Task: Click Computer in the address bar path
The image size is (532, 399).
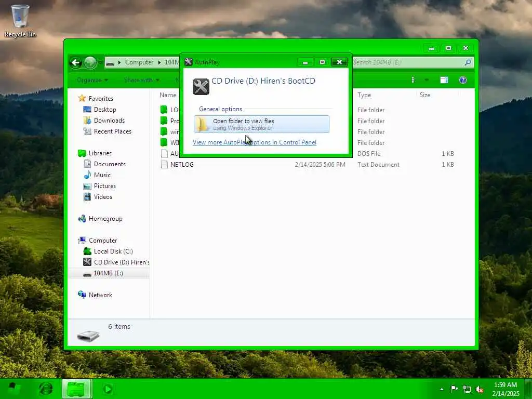Action: point(139,62)
